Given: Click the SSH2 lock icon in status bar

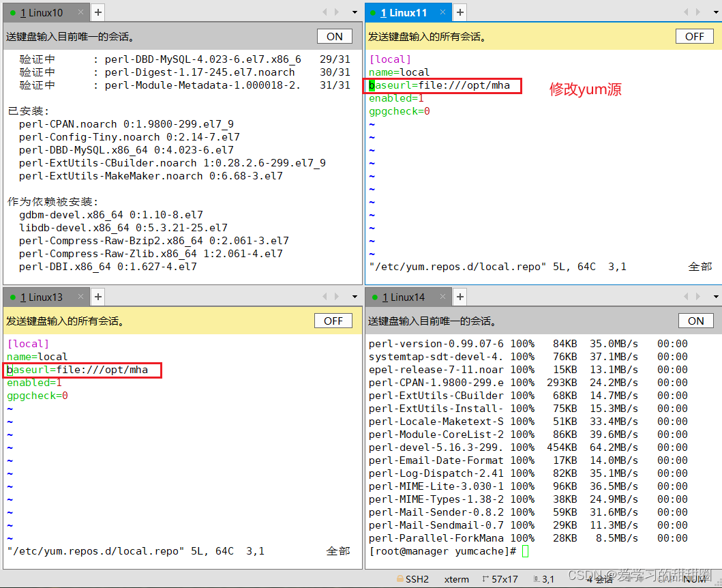Looking at the screenshot, I should 400,578.
